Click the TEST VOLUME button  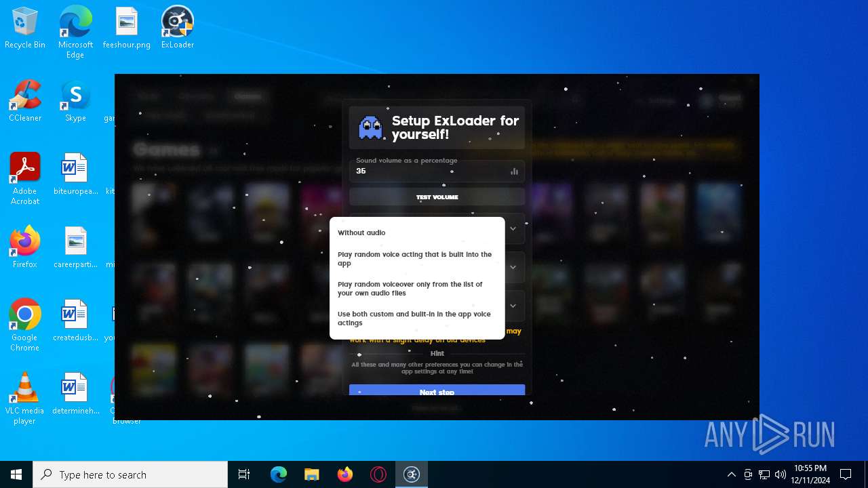tap(437, 197)
